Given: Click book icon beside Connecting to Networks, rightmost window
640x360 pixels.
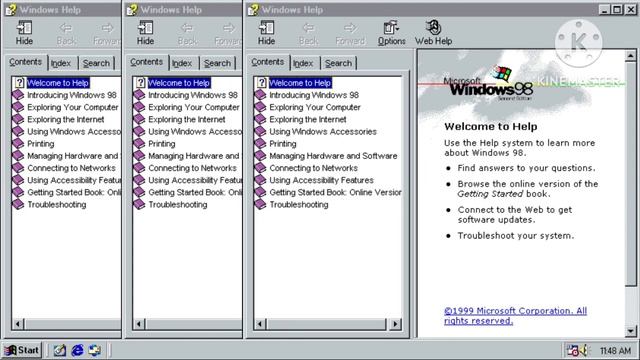Looking at the screenshot, I should tap(260, 168).
